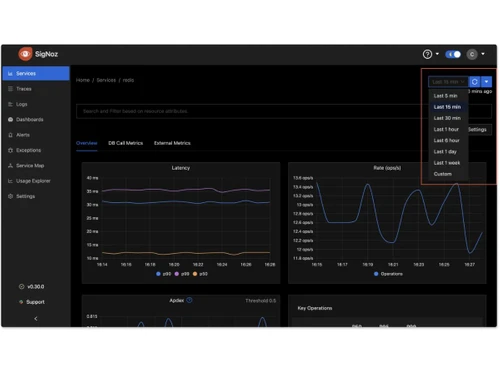The width and height of the screenshot is (500, 375).
Task: Select Last 15 min option
Action: point(448,107)
